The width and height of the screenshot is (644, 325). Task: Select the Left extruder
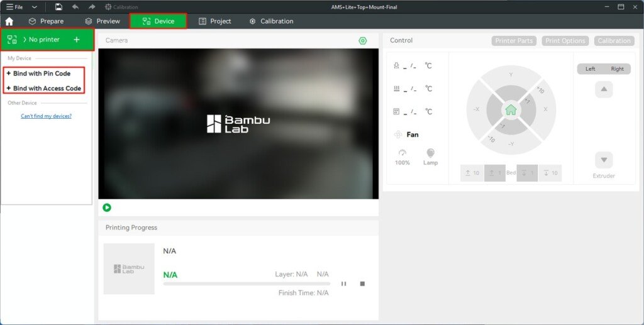click(590, 69)
